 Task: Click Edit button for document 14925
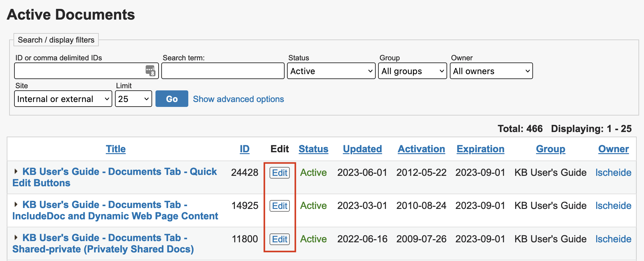point(280,206)
